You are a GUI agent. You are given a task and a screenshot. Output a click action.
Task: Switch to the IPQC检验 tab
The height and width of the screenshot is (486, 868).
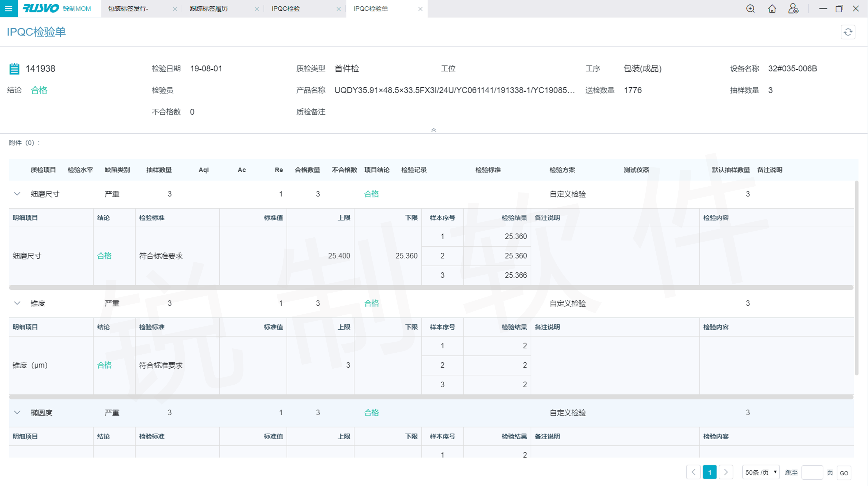click(x=286, y=9)
